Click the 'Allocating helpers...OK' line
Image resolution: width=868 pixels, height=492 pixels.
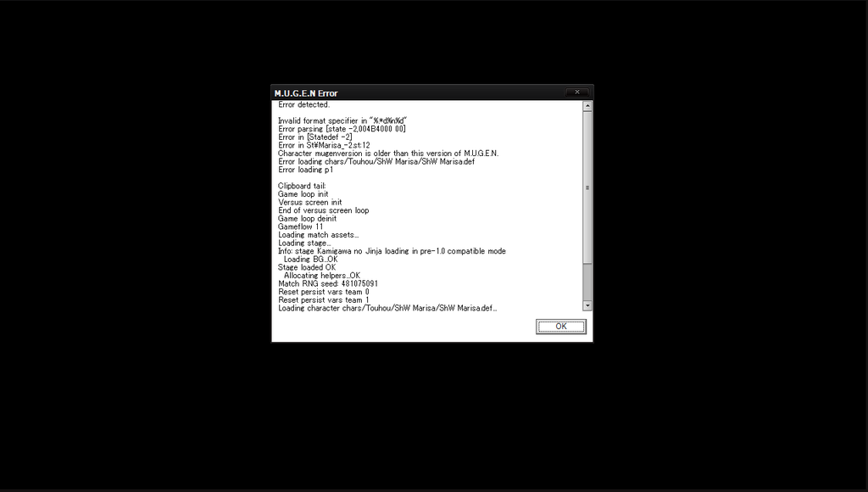click(x=321, y=276)
